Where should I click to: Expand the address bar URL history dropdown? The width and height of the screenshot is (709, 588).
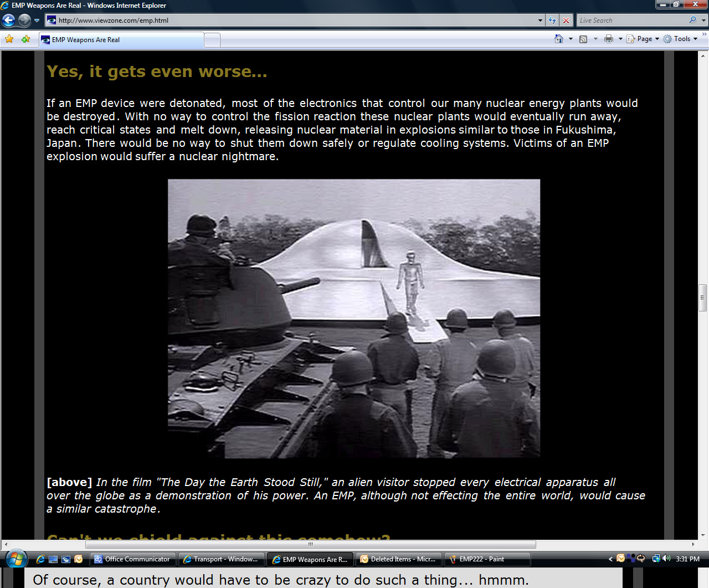541,21
